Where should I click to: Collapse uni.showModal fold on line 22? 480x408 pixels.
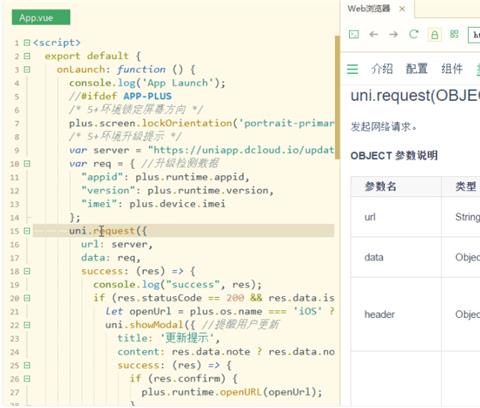pyautogui.click(x=27, y=325)
